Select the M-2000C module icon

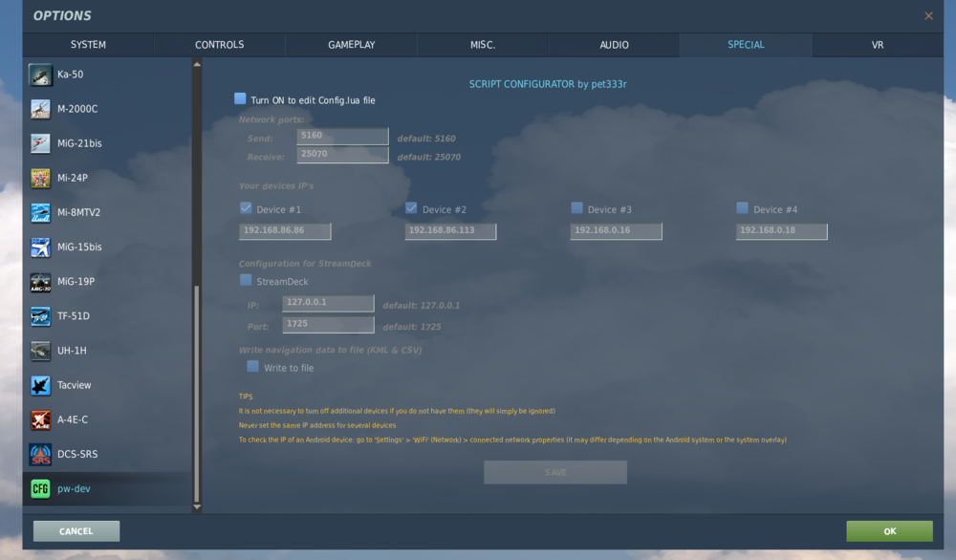[40, 109]
